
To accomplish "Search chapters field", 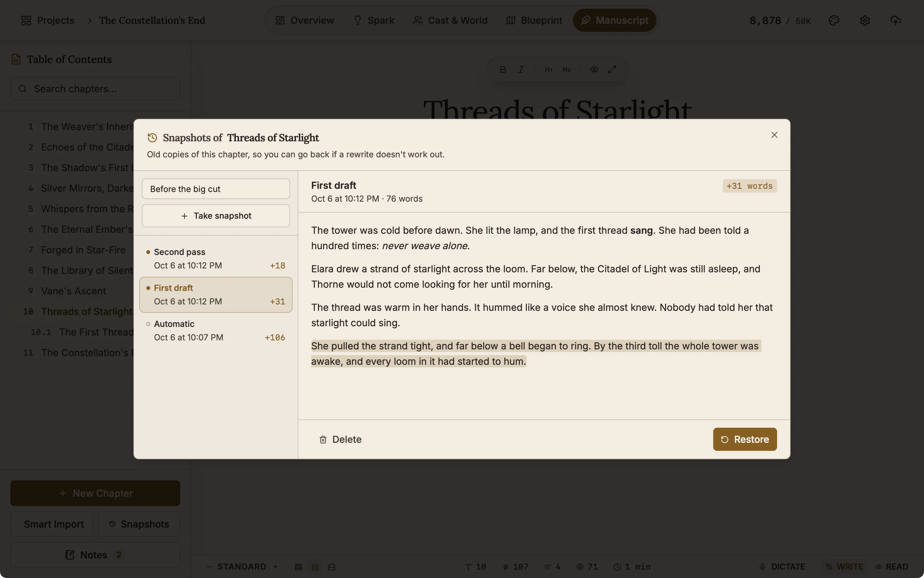I will (95, 89).
